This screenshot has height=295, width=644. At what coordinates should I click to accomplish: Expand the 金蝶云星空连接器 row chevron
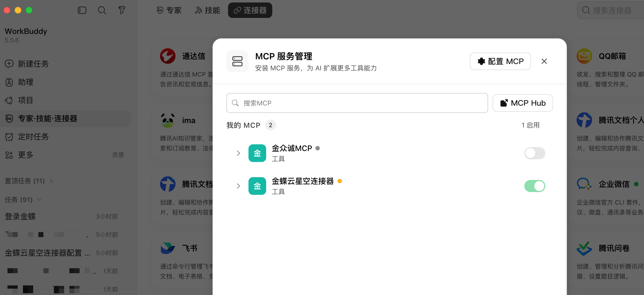[x=238, y=186]
